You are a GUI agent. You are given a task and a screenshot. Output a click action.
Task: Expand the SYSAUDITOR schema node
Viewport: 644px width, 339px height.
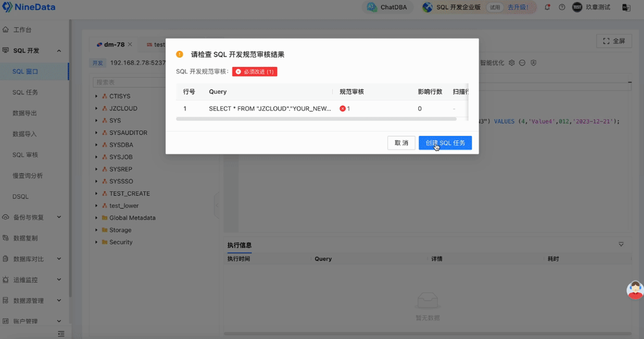pos(96,133)
